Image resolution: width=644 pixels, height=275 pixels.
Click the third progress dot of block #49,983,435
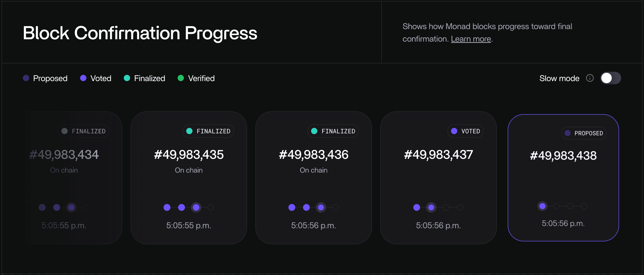196,207
